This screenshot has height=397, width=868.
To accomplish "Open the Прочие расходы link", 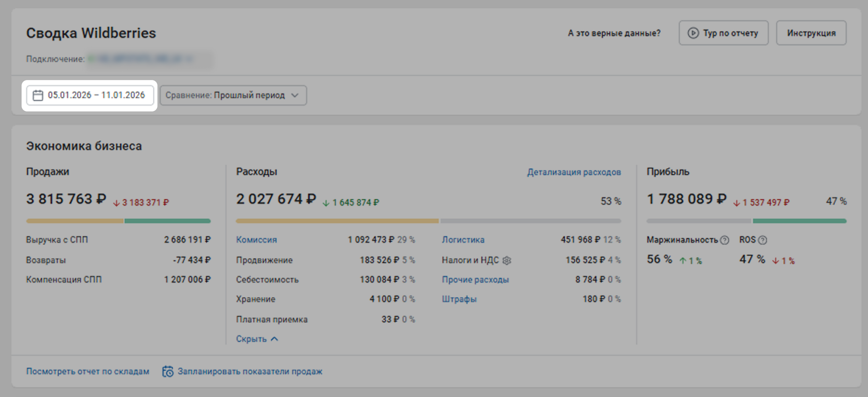I will coord(475,279).
